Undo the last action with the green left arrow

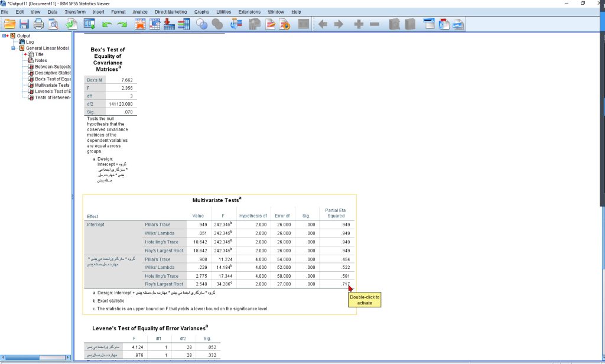coord(107,24)
